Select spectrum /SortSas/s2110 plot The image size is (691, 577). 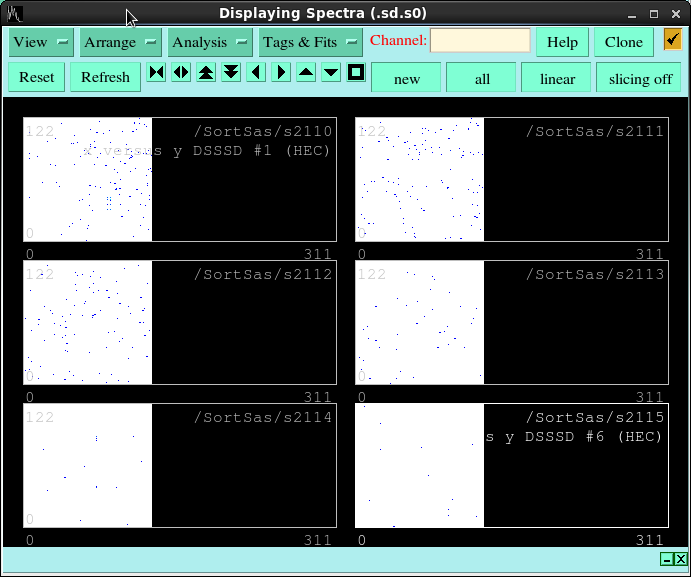(180, 179)
